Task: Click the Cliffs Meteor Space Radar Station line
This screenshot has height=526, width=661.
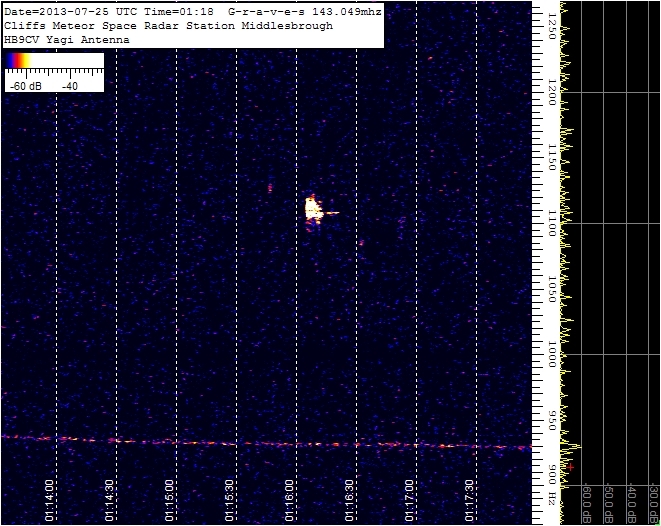Action: (168, 26)
